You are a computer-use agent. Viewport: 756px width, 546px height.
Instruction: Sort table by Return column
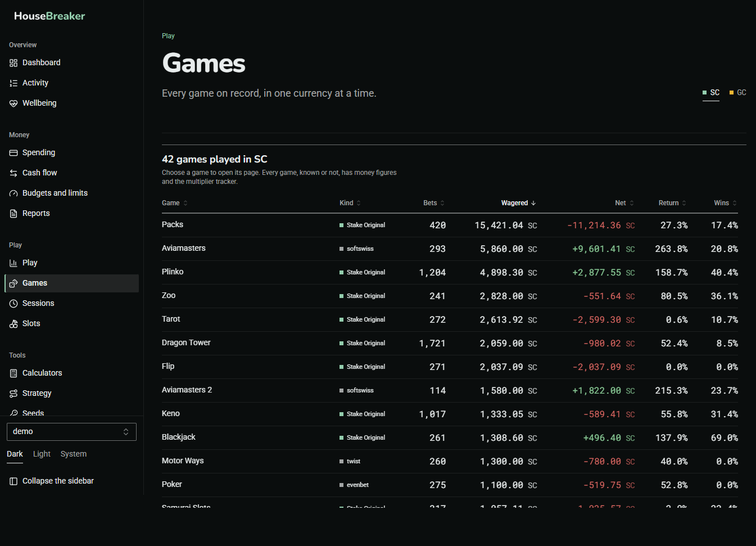[672, 203]
